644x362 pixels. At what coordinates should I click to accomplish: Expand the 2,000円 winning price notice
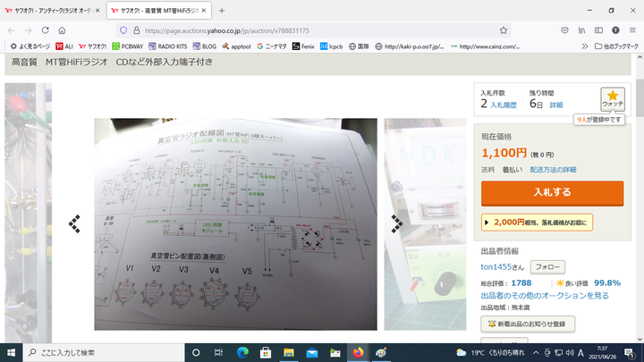point(537,222)
